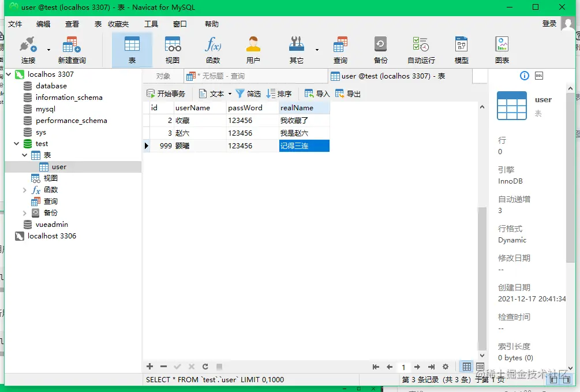The width and height of the screenshot is (580, 392).
Task: Go to the last page of records
Action: [431, 367]
